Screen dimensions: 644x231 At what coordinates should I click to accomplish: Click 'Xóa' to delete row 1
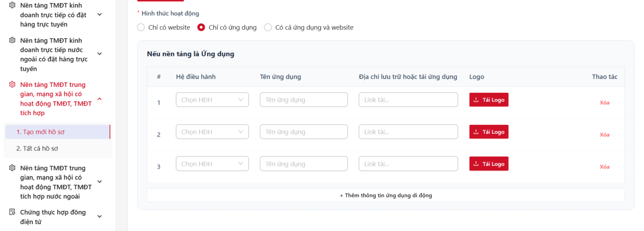pos(604,102)
